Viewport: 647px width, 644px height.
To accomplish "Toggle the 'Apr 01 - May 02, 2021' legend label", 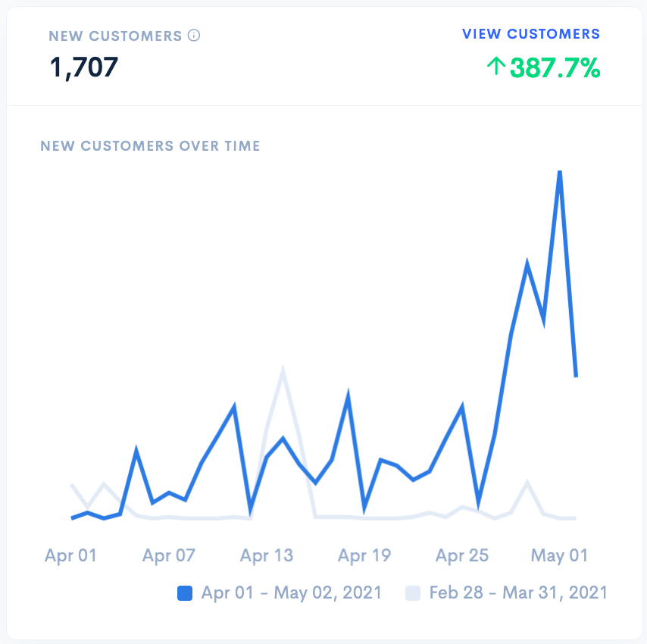I will pos(291,592).
